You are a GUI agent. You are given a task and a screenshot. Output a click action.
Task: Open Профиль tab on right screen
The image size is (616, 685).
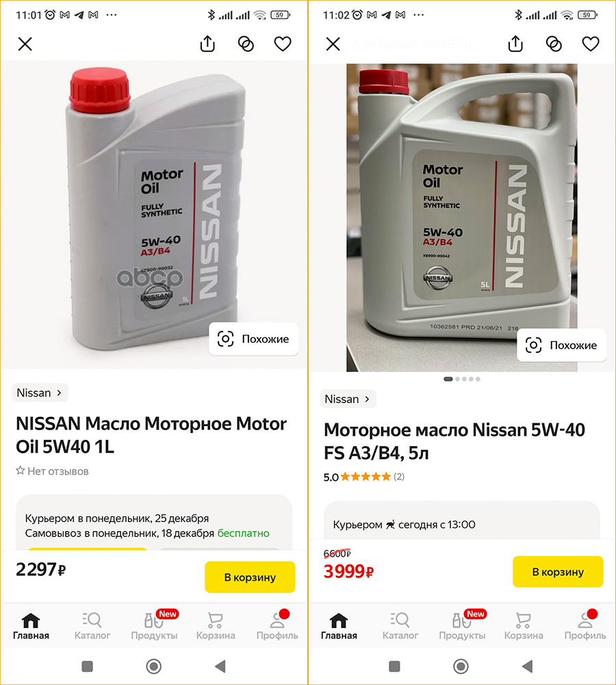point(585,626)
